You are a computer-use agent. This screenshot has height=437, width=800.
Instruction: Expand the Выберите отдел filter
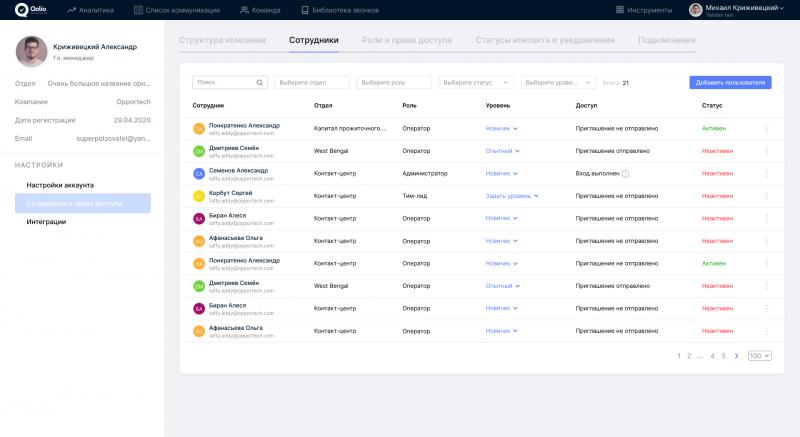[311, 83]
